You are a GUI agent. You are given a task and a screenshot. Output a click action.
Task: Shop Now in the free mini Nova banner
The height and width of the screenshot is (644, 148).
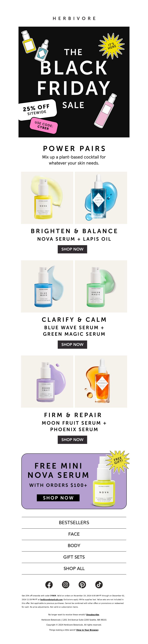58,498
